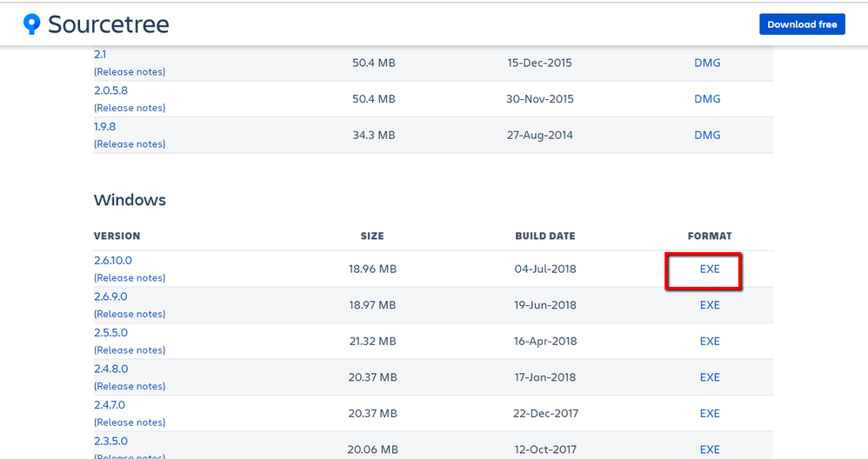Viewport: 868px width, 459px height.
Task: Open Windows version 2.4.7.0 link
Action: [x=110, y=405]
